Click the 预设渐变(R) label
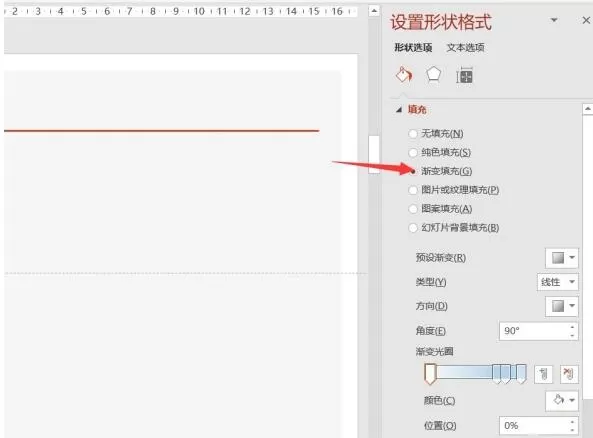Screen dimensions: 593x438 coord(441,258)
